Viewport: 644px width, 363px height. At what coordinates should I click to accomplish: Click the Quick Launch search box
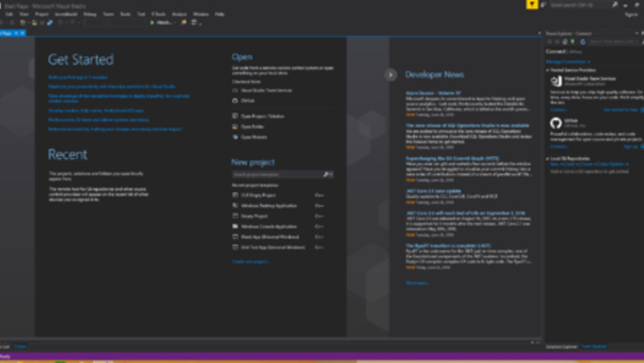tap(576, 4)
